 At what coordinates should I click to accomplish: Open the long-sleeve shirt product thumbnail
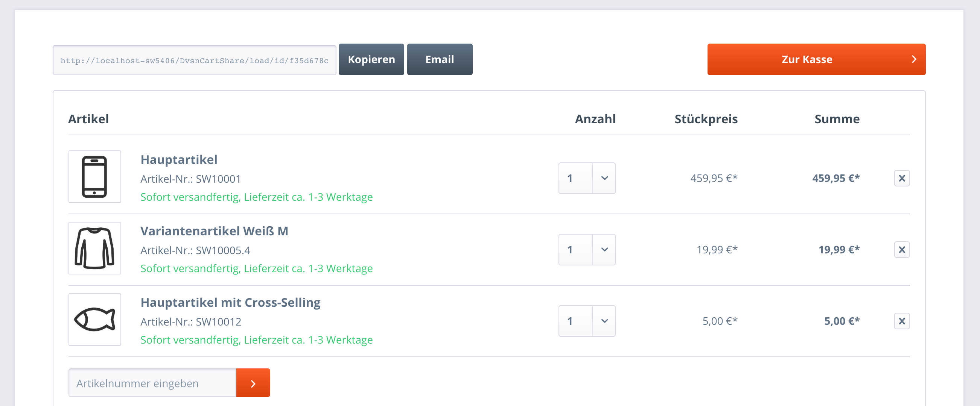[x=95, y=248]
